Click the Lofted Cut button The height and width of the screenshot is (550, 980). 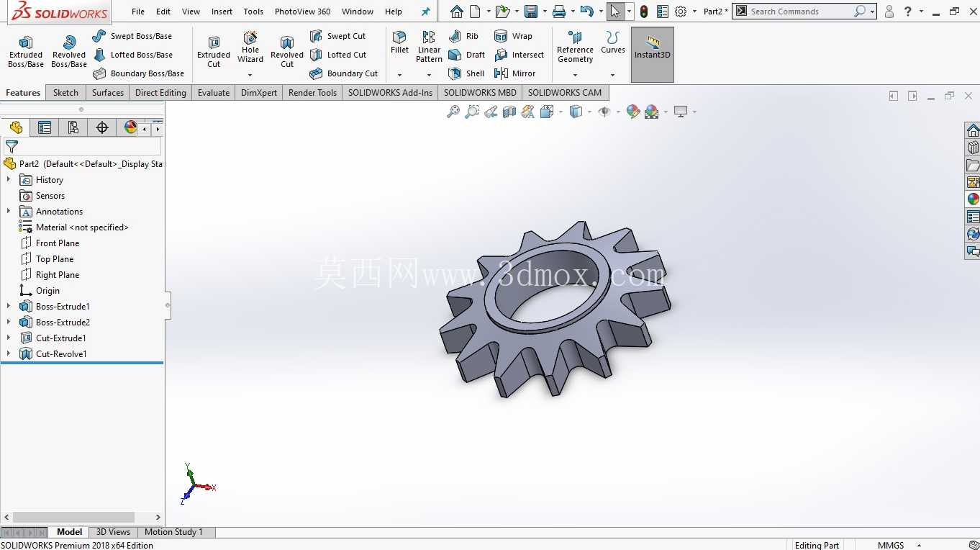(x=338, y=55)
